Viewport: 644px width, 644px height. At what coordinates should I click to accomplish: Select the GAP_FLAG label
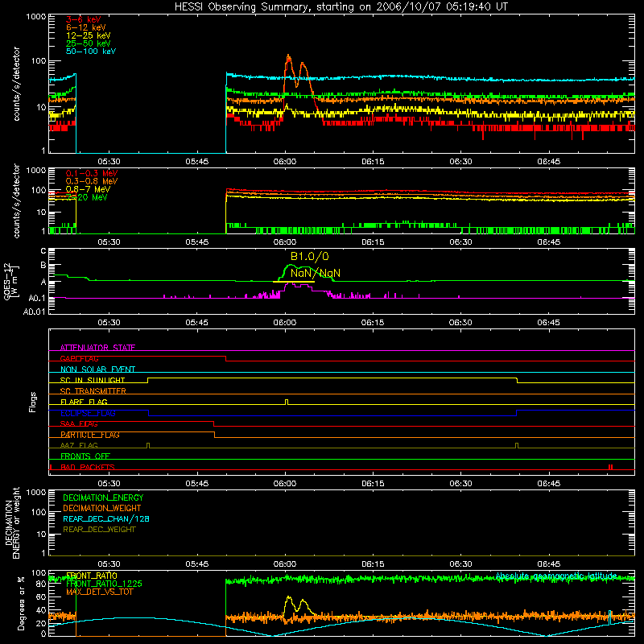click(x=79, y=358)
